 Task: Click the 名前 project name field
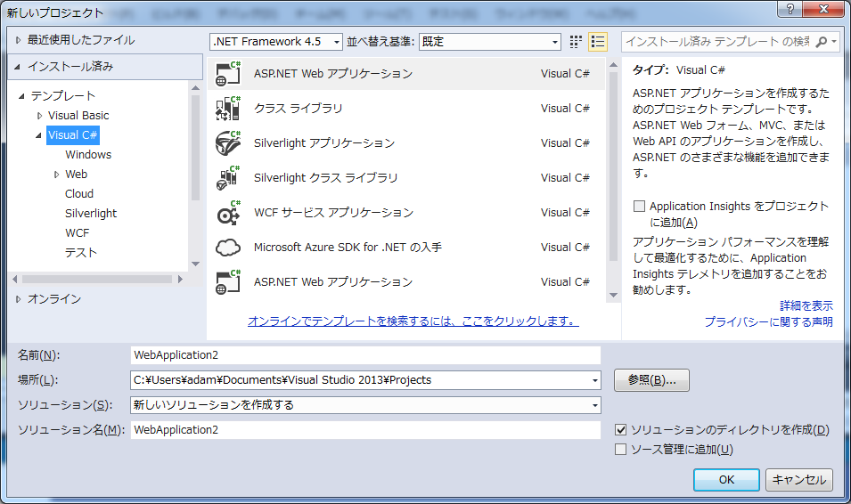coord(365,355)
